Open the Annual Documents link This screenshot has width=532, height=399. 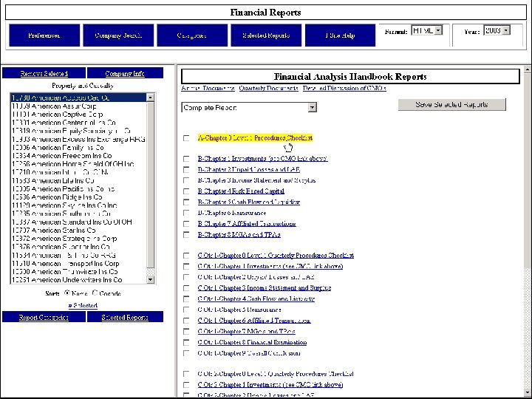(208, 88)
